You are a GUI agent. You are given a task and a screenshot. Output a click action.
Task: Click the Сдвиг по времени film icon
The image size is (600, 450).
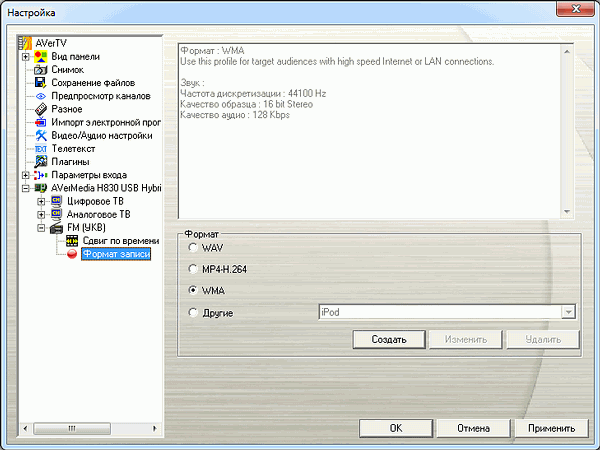coord(72,240)
